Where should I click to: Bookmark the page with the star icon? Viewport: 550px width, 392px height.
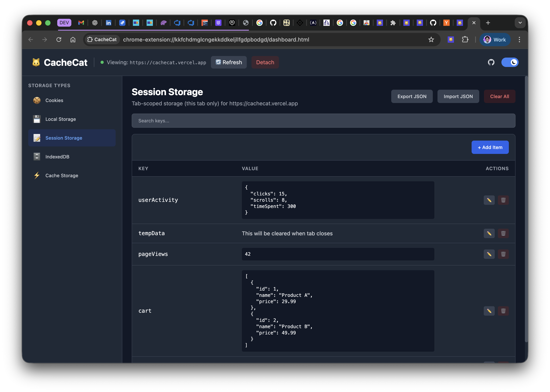[431, 40]
